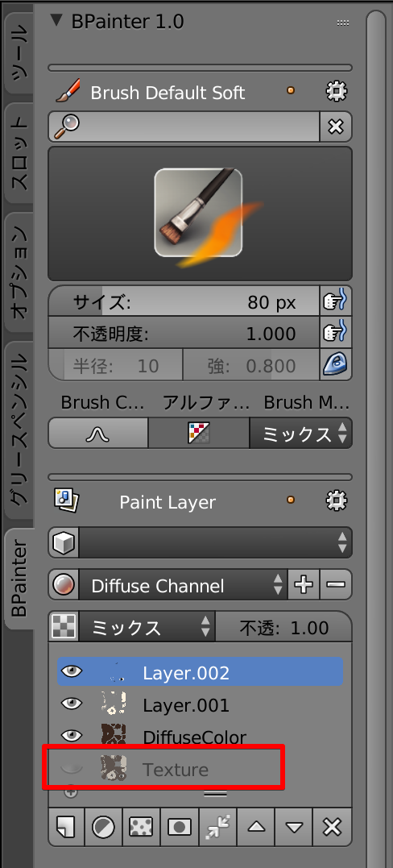This screenshot has width=393, height=868.
Task: Click the orange dot beside Brush Default Soft
Action: [x=290, y=91]
